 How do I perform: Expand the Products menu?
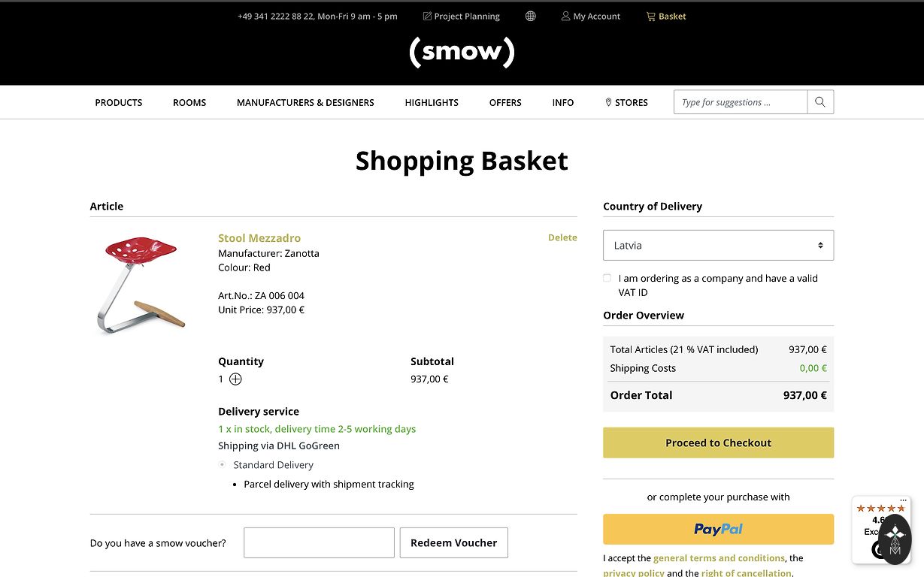[119, 102]
